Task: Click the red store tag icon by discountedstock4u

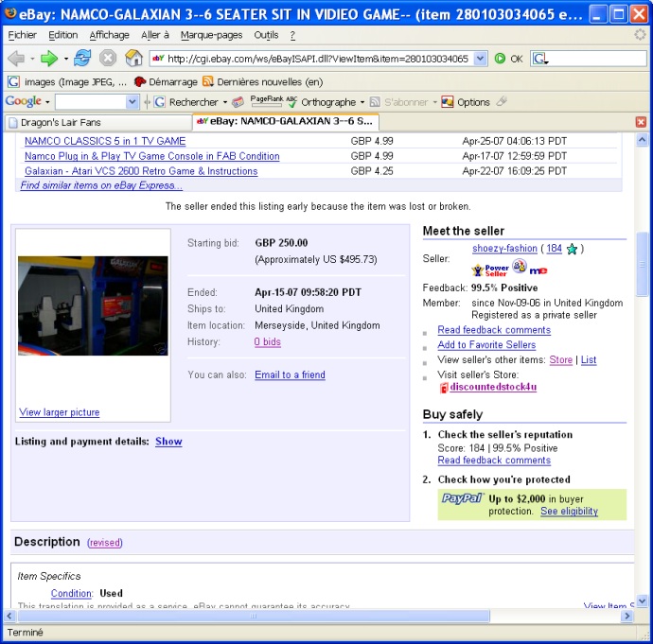Action: 444,388
